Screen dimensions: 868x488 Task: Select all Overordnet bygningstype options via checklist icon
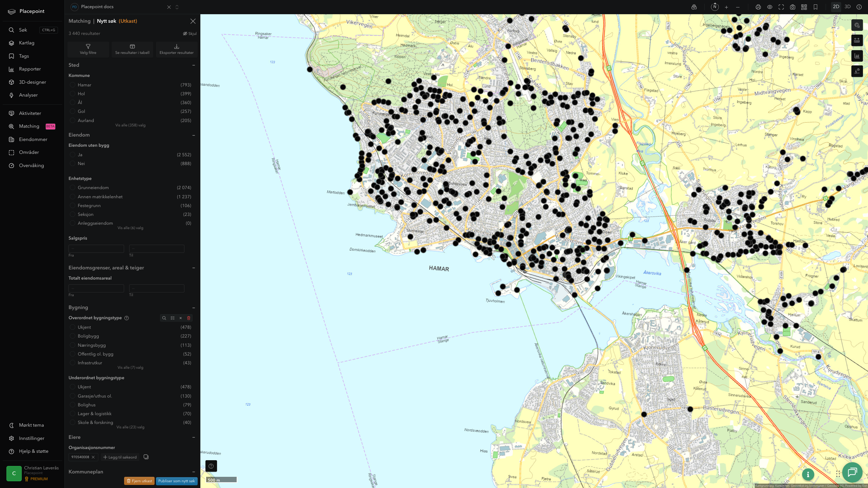click(x=173, y=318)
